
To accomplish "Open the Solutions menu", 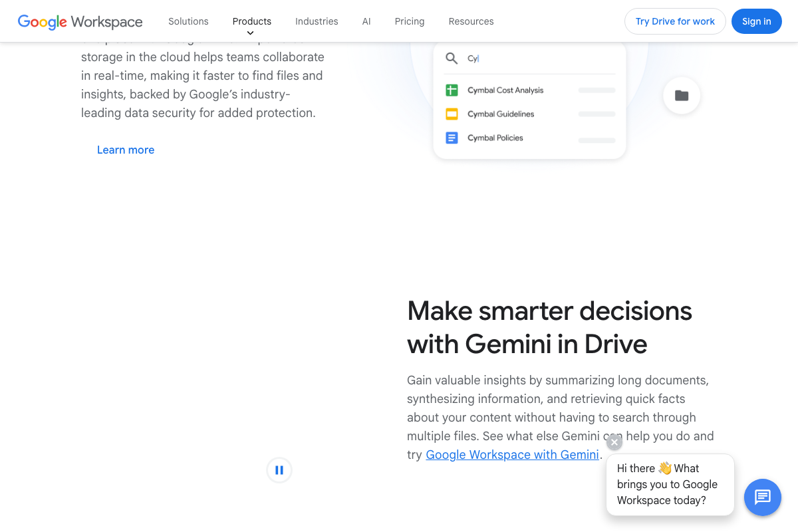I will pos(188,21).
